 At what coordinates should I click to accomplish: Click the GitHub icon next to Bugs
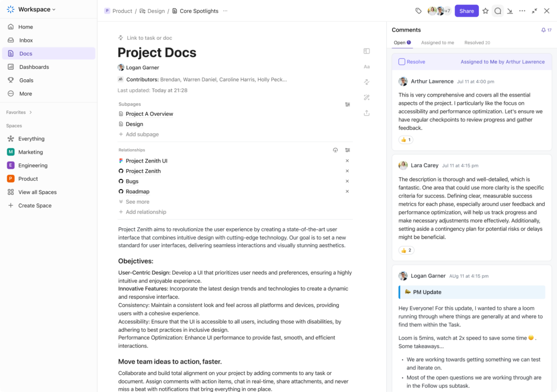[x=121, y=181]
